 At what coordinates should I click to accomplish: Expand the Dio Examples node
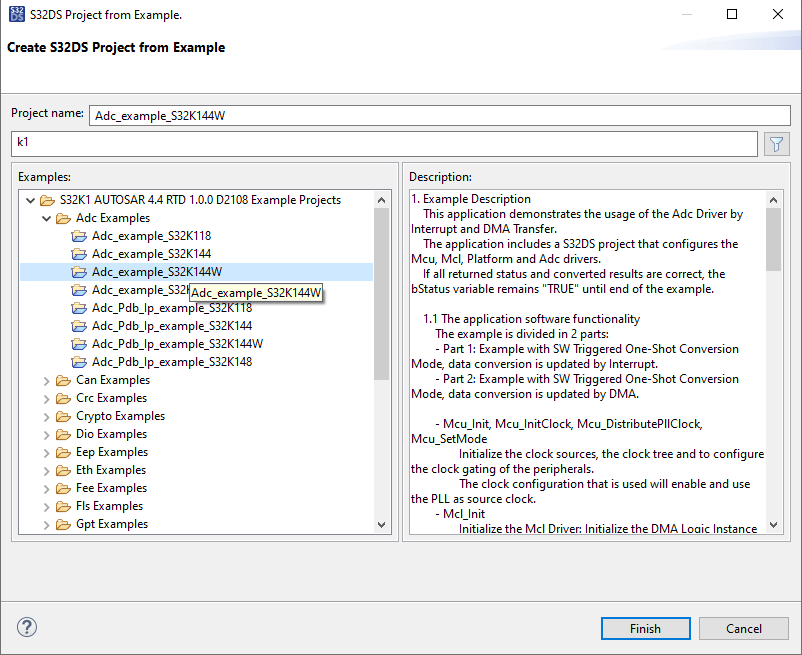46,434
